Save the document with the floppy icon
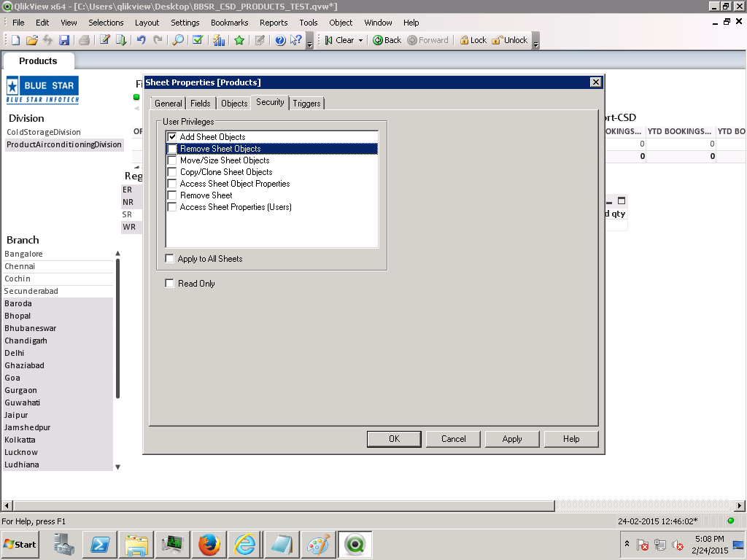 [64, 41]
